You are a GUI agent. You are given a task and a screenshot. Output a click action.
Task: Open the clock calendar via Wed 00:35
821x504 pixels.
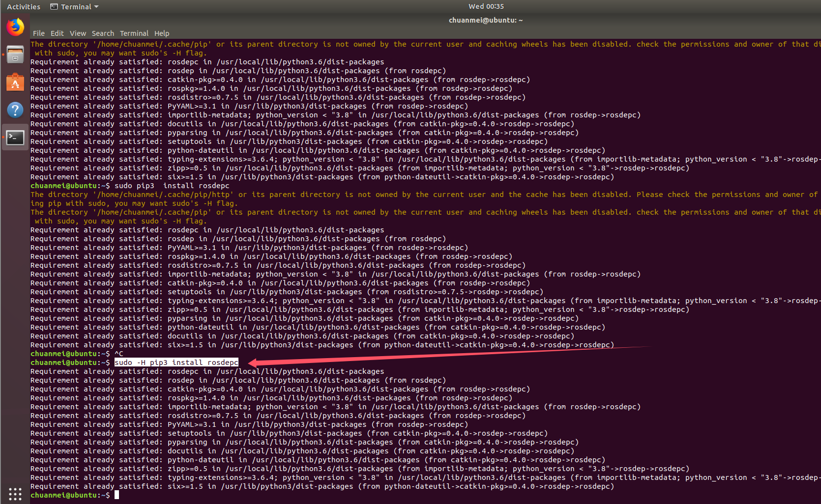(486, 6)
